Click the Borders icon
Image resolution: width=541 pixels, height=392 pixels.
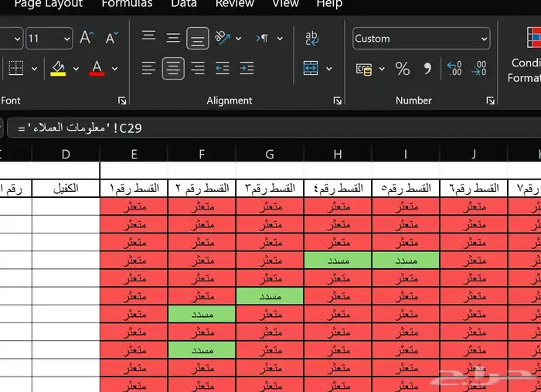(x=16, y=68)
